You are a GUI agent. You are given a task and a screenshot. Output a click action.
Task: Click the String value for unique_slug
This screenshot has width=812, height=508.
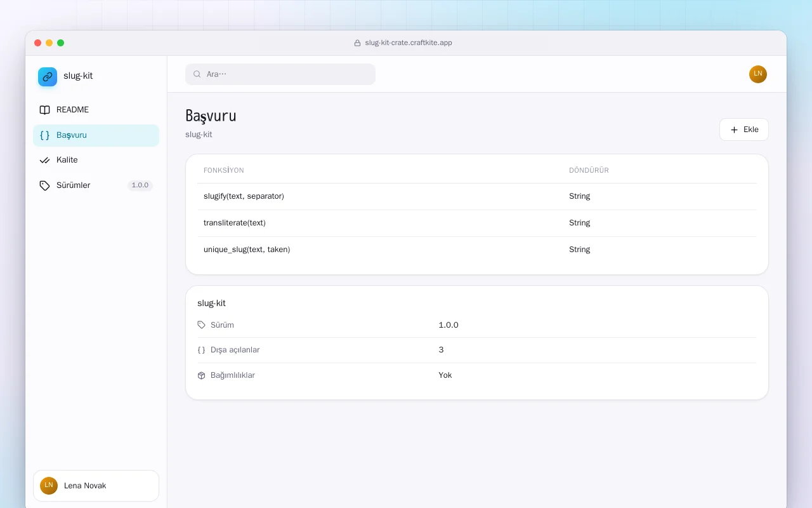(x=580, y=250)
